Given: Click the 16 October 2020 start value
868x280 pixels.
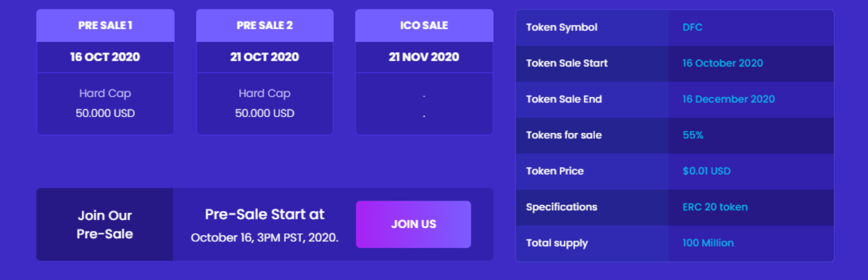Looking at the screenshot, I should coord(722,63).
